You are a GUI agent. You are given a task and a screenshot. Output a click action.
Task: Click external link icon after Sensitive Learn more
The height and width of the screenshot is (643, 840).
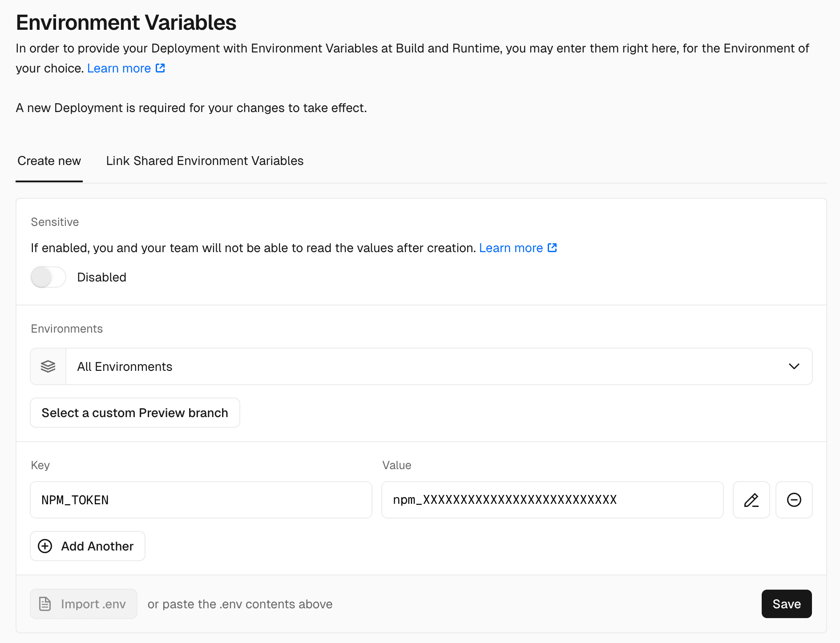pos(552,248)
